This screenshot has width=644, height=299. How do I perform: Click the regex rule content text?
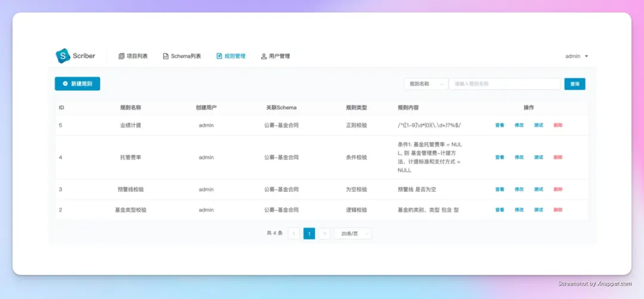[x=429, y=126]
